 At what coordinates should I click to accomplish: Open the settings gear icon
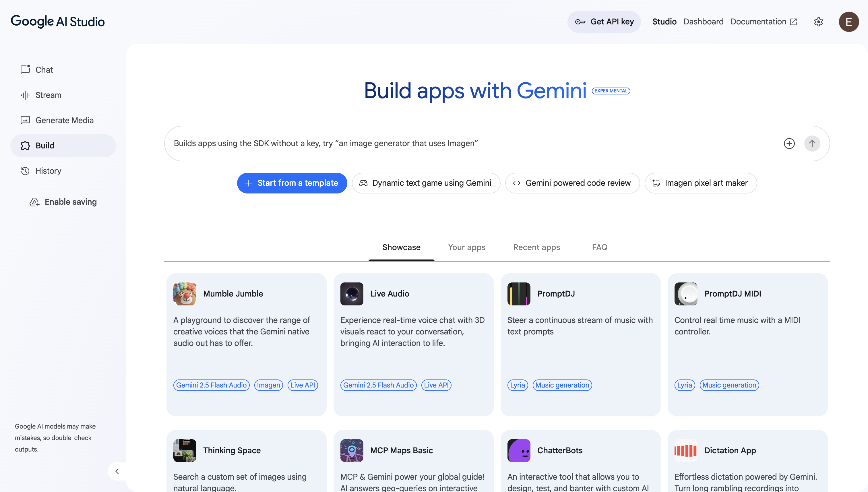[818, 22]
